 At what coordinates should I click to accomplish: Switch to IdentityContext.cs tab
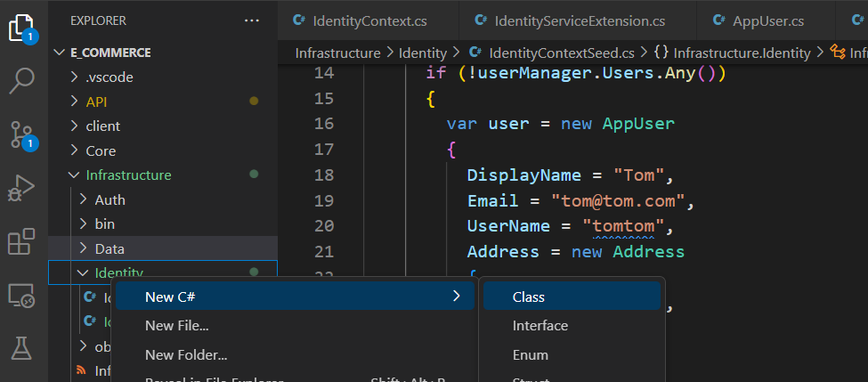369,20
